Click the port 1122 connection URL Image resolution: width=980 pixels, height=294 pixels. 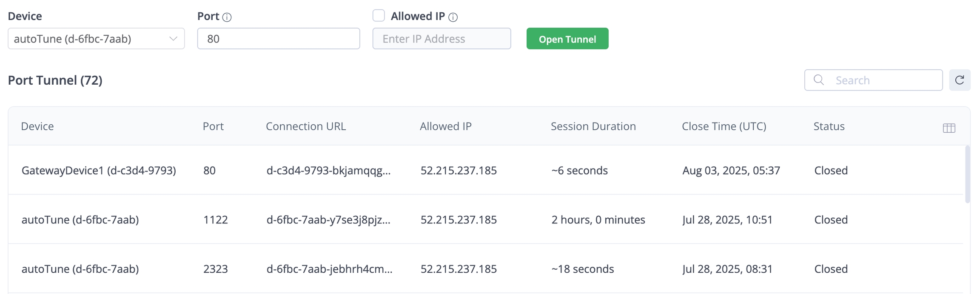(328, 220)
